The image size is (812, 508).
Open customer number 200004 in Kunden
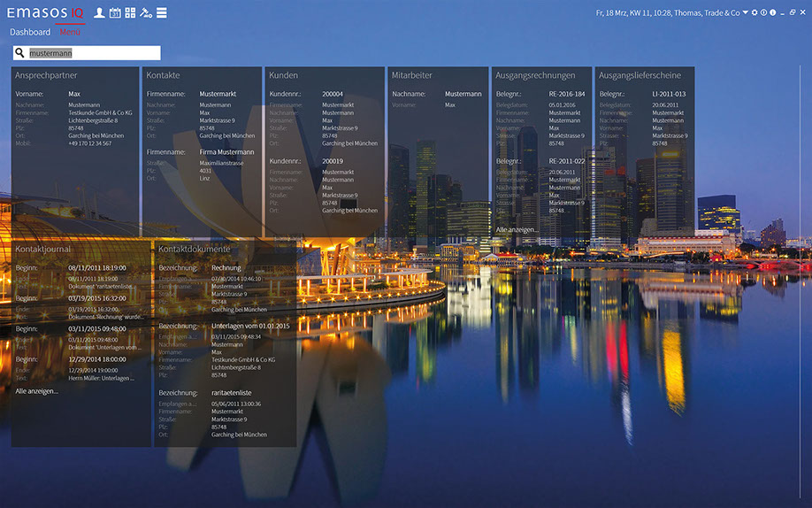(333, 94)
